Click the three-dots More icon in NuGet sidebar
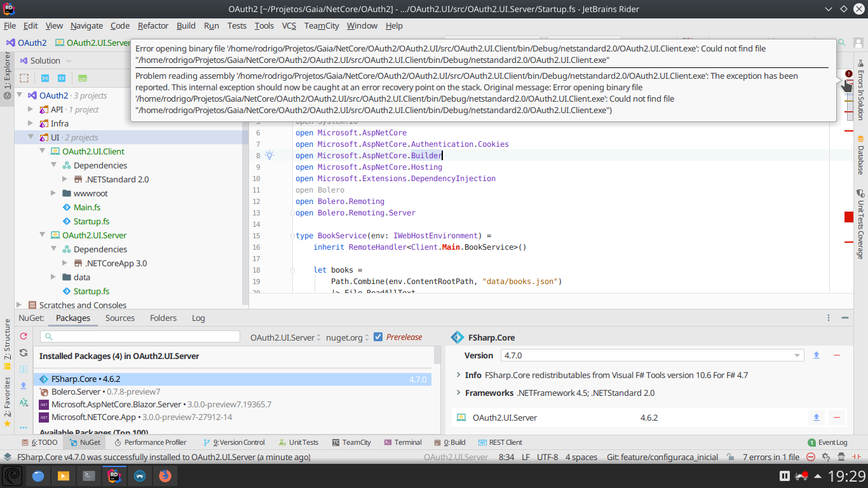The height and width of the screenshot is (488, 868). pos(24,426)
